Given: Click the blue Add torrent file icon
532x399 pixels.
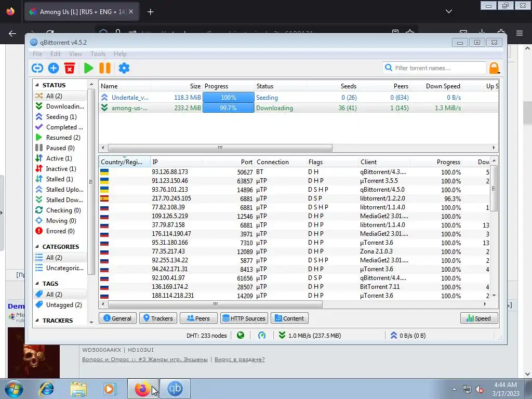Looking at the screenshot, I should (x=54, y=68).
